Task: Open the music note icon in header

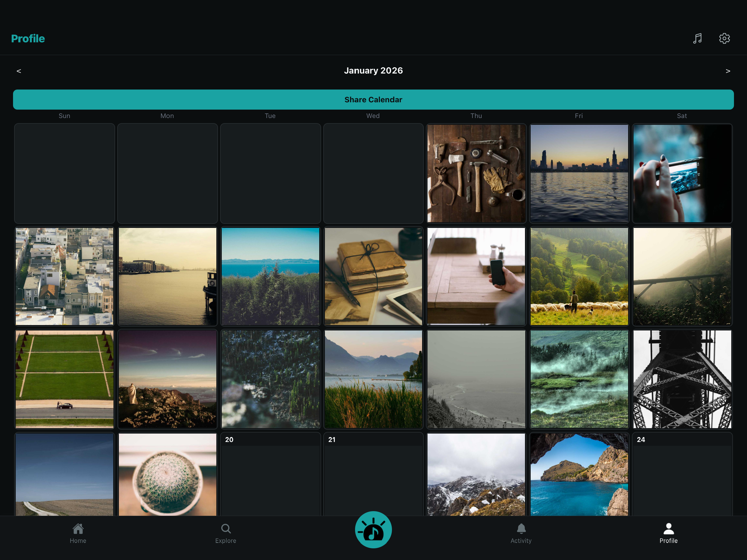Action: 697,39
